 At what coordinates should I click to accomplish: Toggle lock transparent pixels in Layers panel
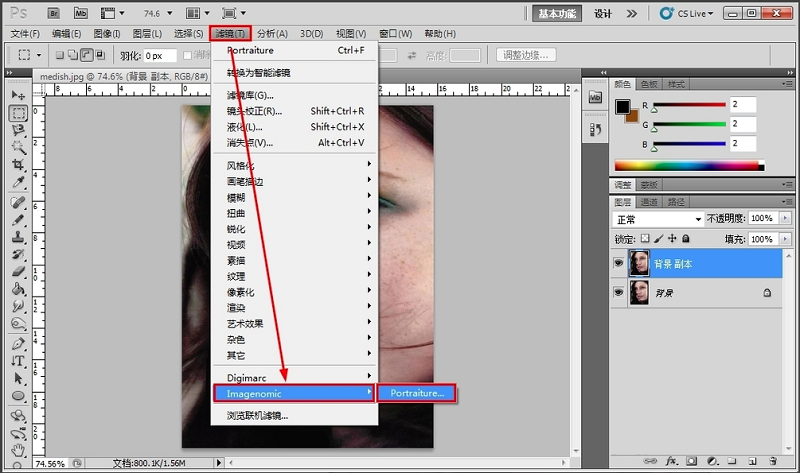[646, 239]
